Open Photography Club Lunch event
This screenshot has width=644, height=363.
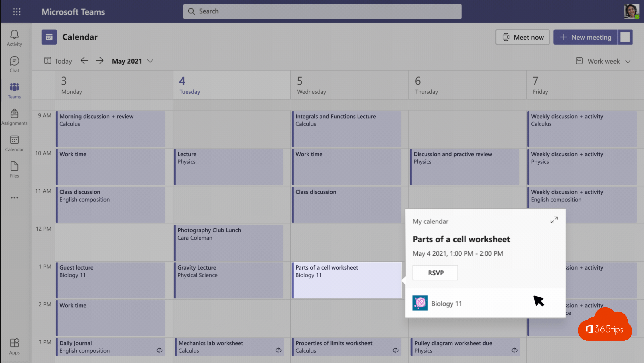coord(229,243)
